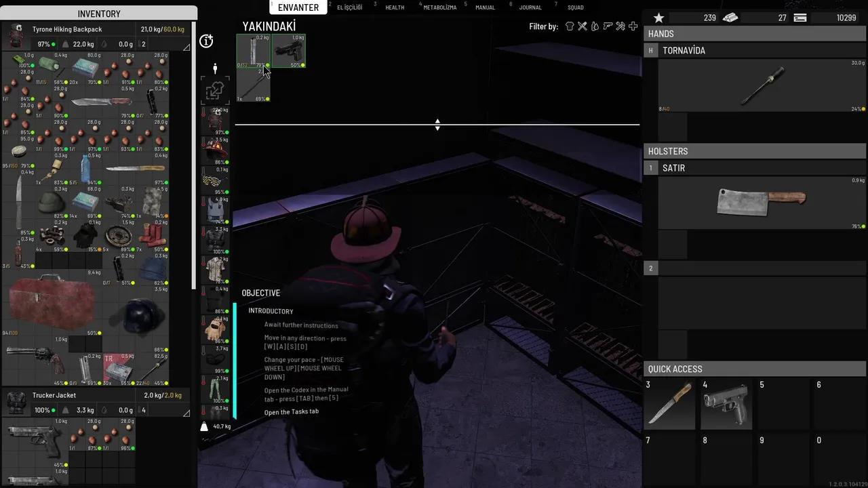Click the fame star icon
The height and width of the screenshot is (488, 868).
click(658, 18)
